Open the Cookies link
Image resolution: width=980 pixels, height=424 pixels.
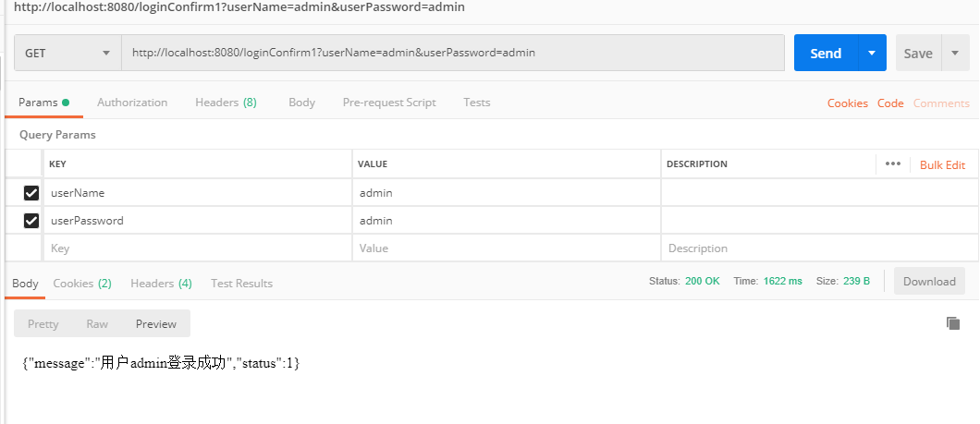[847, 103]
